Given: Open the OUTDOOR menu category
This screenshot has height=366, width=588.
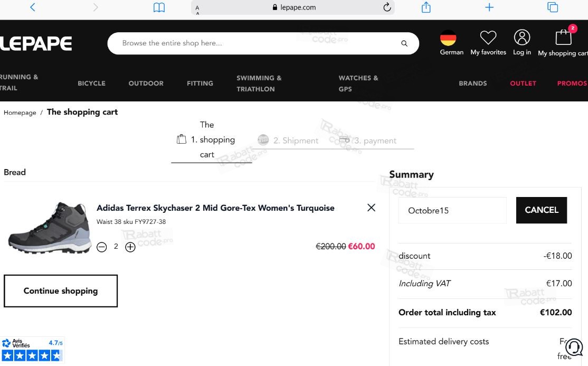Looking at the screenshot, I should click(x=146, y=83).
